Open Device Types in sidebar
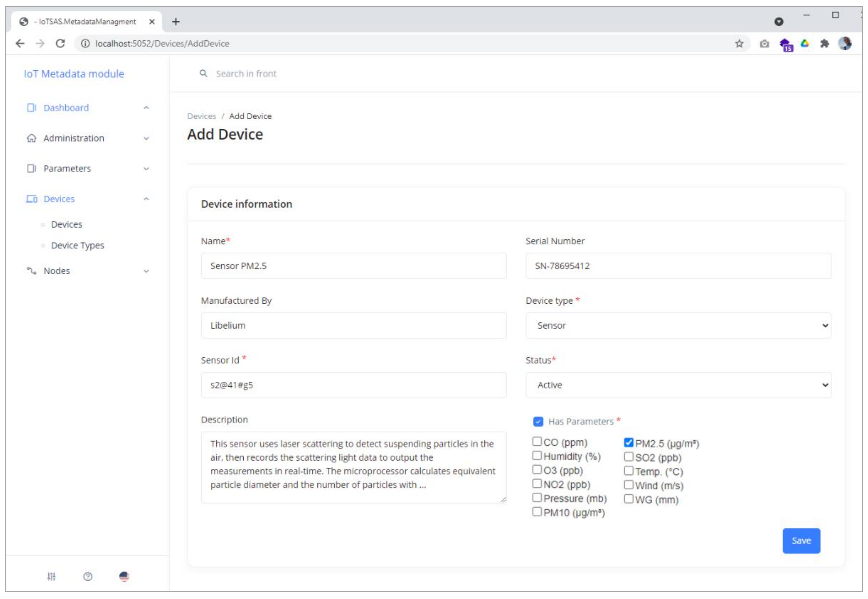868x599 pixels. tap(77, 246)
